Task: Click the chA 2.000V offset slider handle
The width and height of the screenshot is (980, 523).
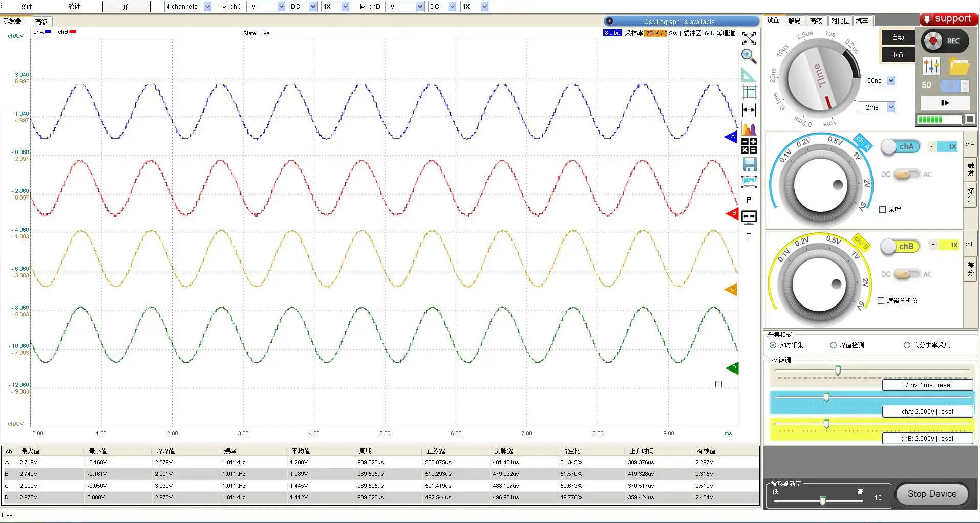Action: (826, 397)
